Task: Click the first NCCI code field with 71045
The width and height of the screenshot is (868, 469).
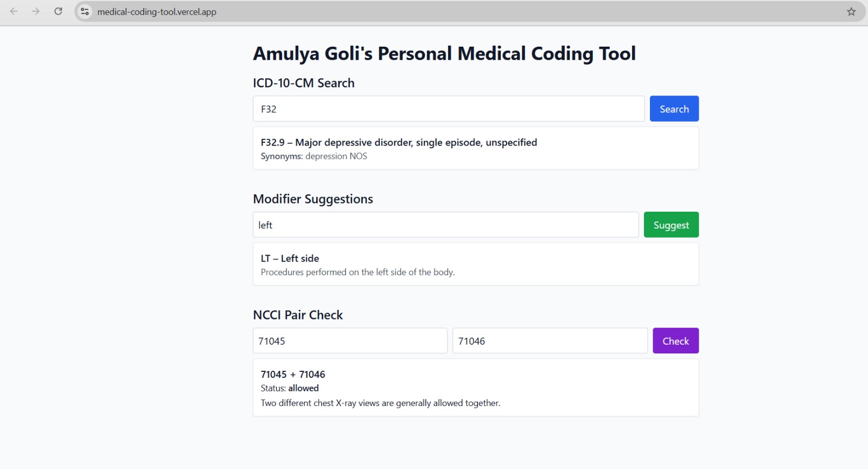Action: click(x=349, y=340)
